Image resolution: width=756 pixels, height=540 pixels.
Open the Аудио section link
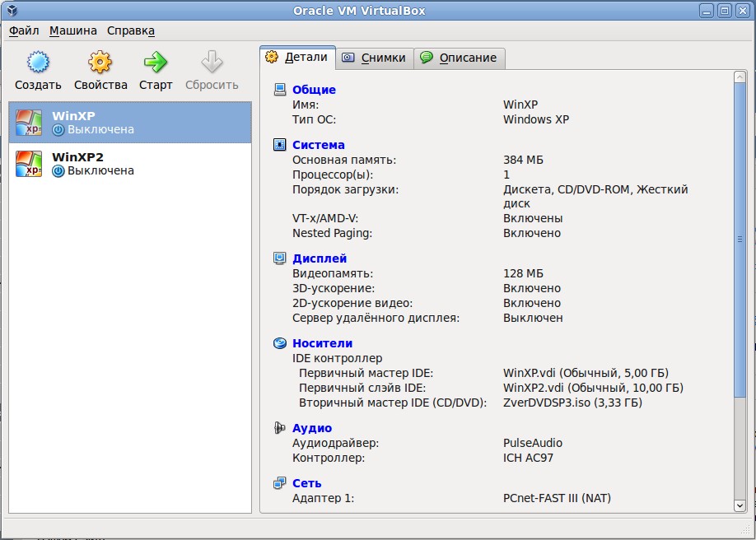coord(312,428)
